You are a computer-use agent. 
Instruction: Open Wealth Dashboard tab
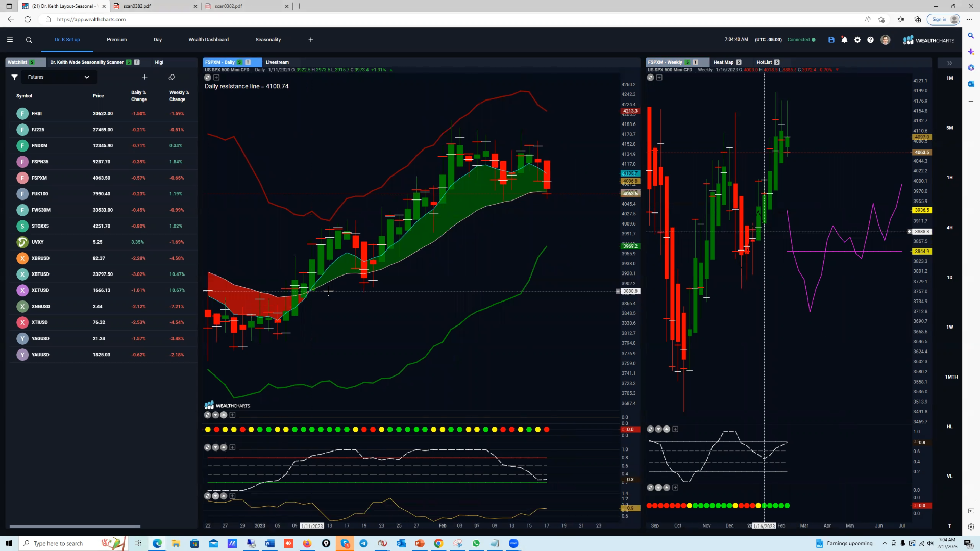point(209,40)
